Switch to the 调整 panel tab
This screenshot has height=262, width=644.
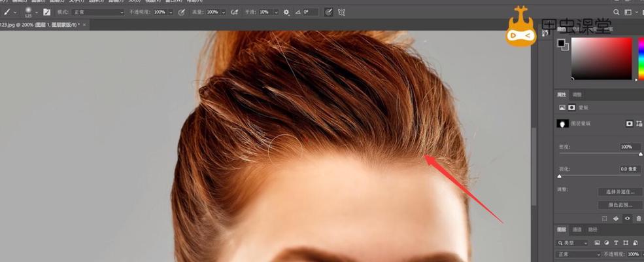pos(577,94)
